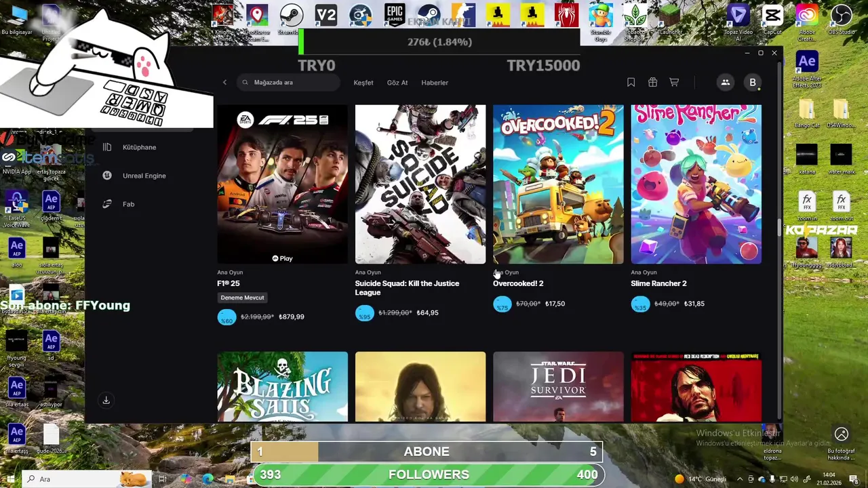Viewport: 868px width, 488px height.
Task: Click the Slime Rancher 2 title link
Action: (658, 283)
